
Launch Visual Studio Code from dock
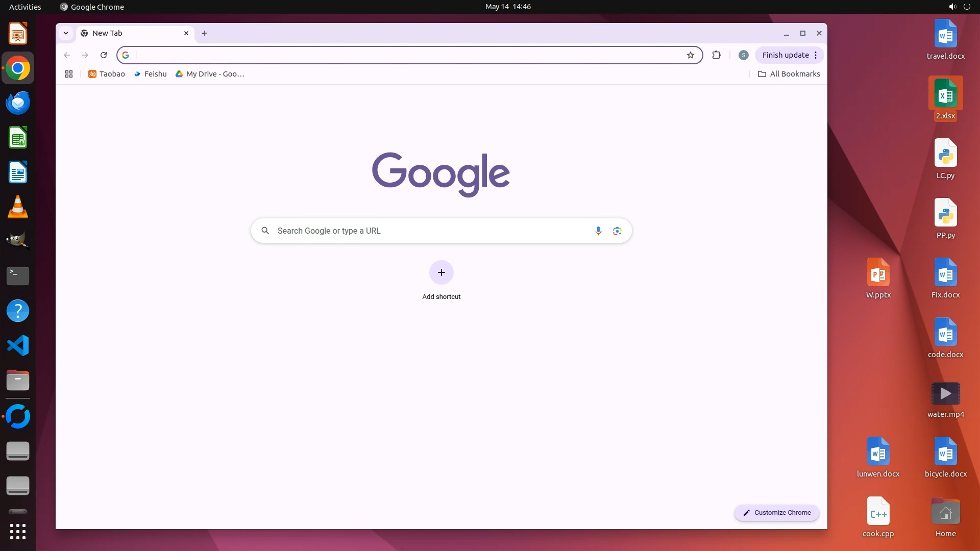pyautogui.click(x=18, y=345)
